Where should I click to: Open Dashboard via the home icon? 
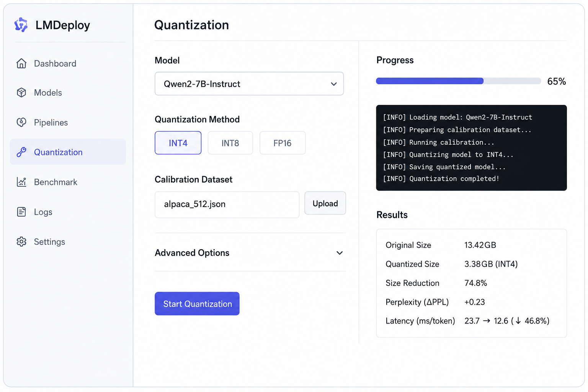click(21, 64)
